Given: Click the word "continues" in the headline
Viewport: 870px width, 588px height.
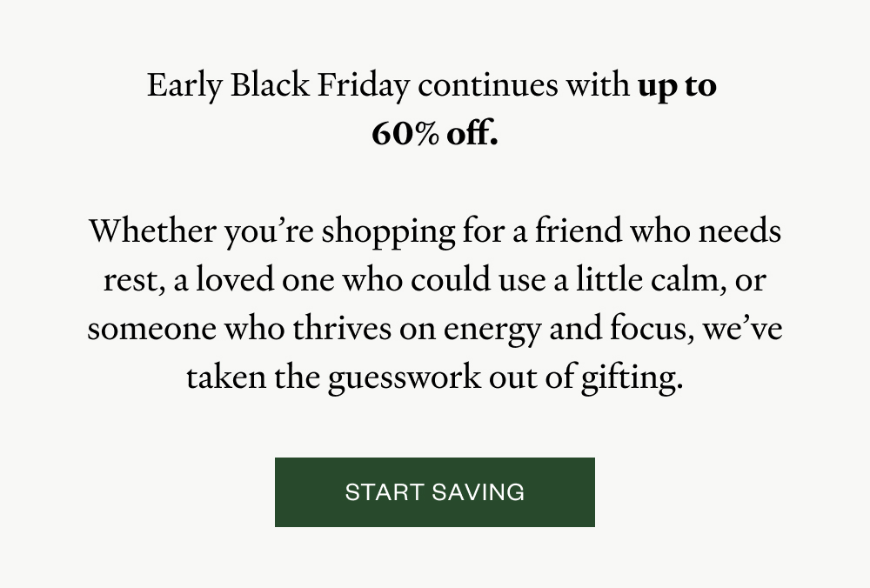Looking at the screenshot, I should tap(487, 85).
